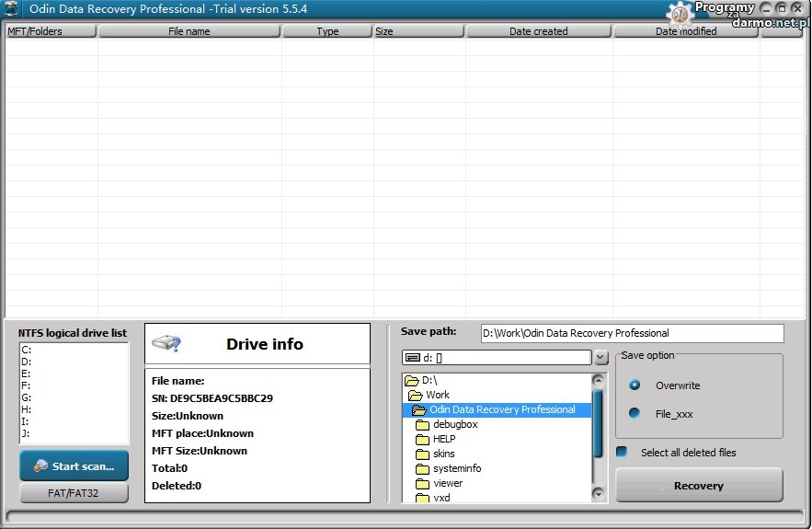Click the Work folder icon

(x=416, y=396)
